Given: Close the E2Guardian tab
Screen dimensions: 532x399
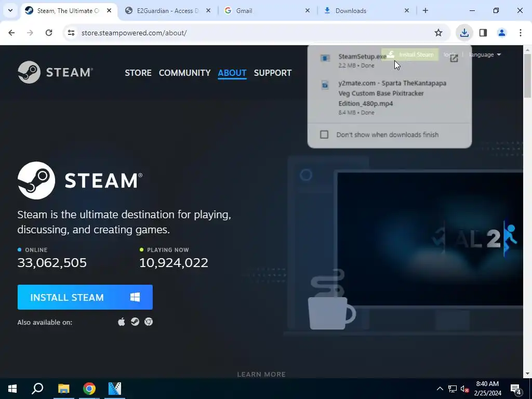Looking at the screenshot, I should coord(208,10).
